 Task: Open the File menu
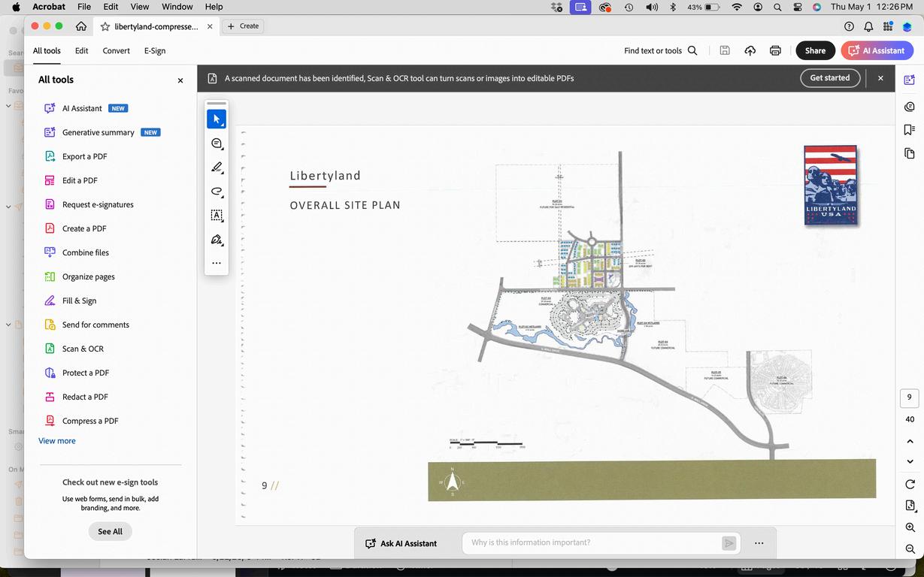pyautogui.click(x=84, y=7)
